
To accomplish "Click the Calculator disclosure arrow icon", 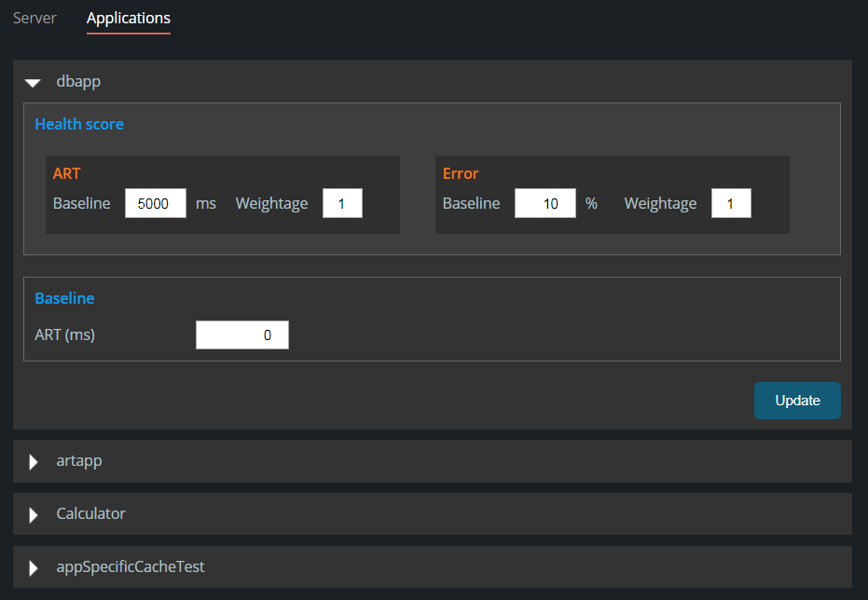I will click(34, 513).
